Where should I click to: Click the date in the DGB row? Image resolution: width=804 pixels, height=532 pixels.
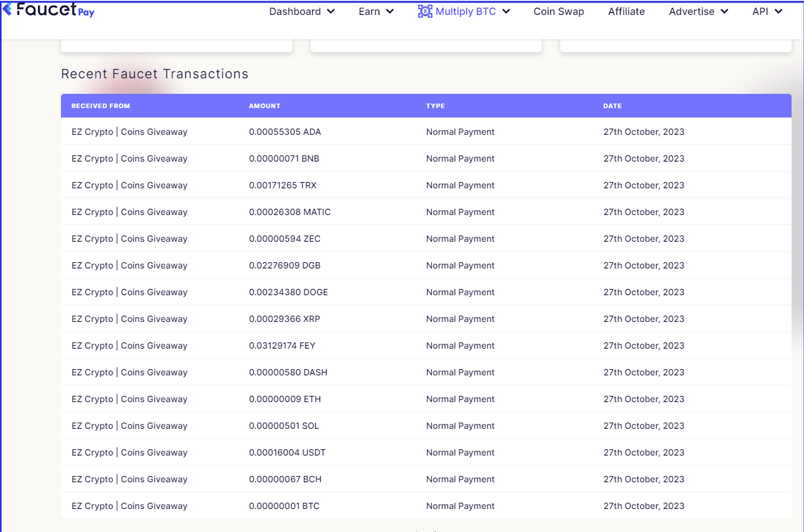point(644,265)
